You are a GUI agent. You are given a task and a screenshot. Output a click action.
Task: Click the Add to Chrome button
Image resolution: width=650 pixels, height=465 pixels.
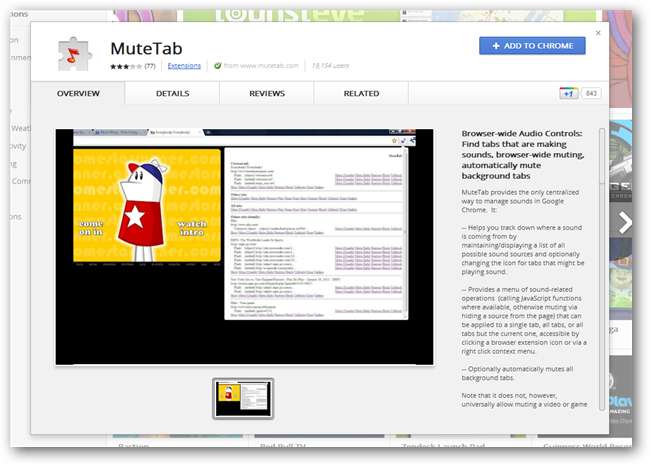click(x=532, y=46)
